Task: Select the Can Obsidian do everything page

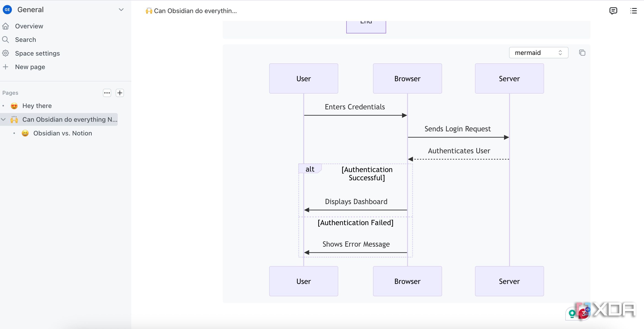Action: click(70, 120)
